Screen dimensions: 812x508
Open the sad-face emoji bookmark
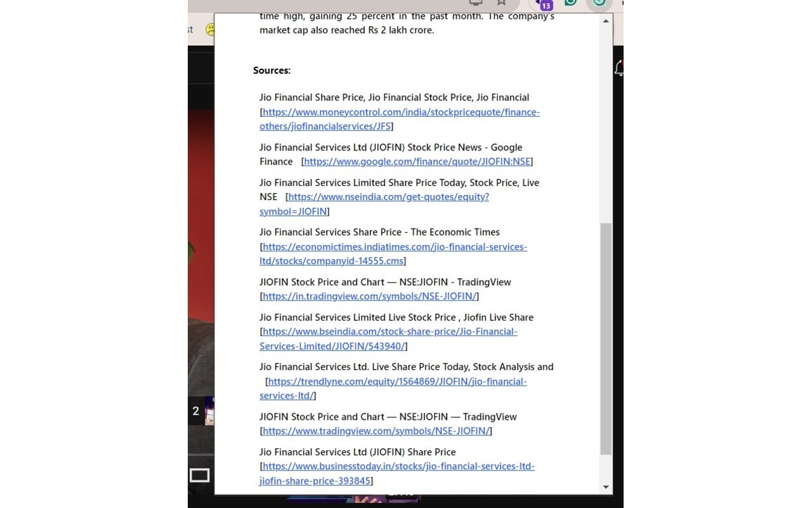pos(209,29)
